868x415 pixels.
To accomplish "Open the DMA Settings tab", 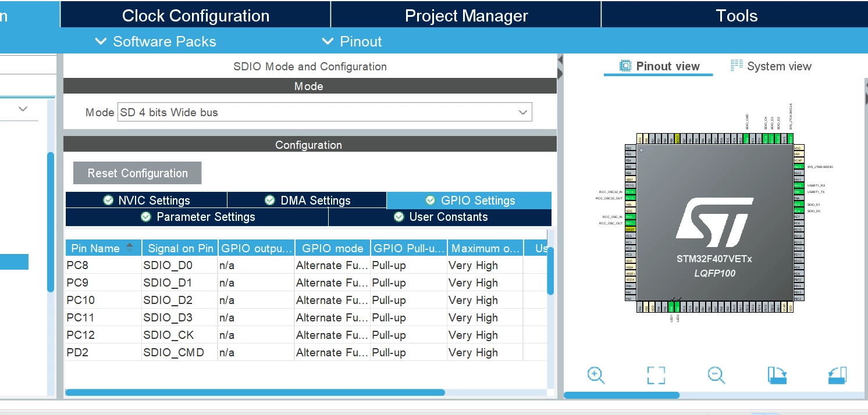I will pos(307,201).
